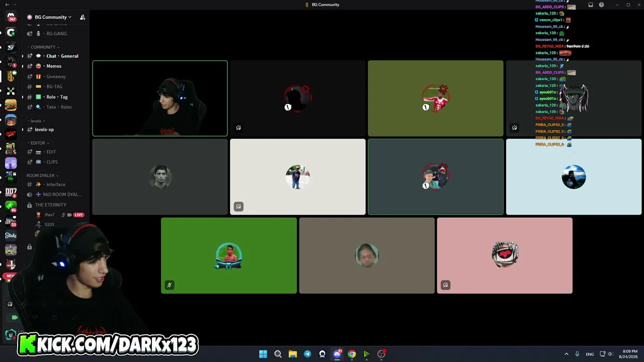Open the DD7 server icon

click(11, 193)
